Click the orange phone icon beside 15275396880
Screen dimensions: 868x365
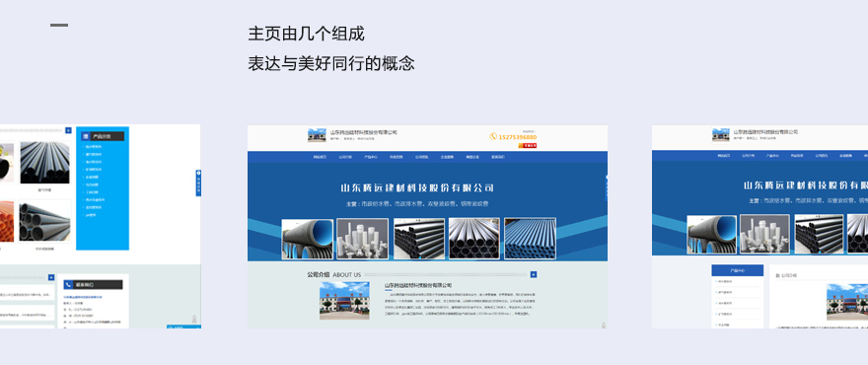coord(492,136)
